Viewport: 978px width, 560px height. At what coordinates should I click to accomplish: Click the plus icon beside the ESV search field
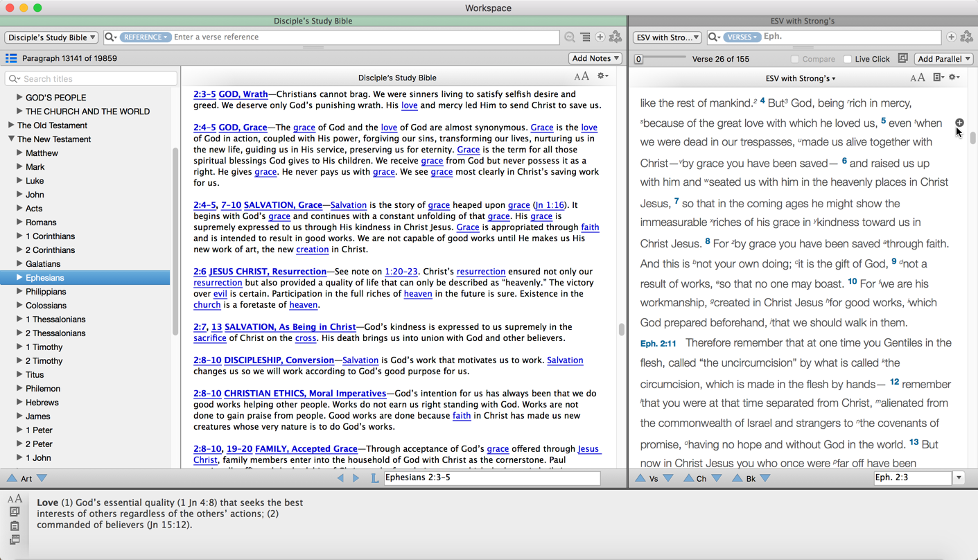pyautogui.click(x=951, y=37)
